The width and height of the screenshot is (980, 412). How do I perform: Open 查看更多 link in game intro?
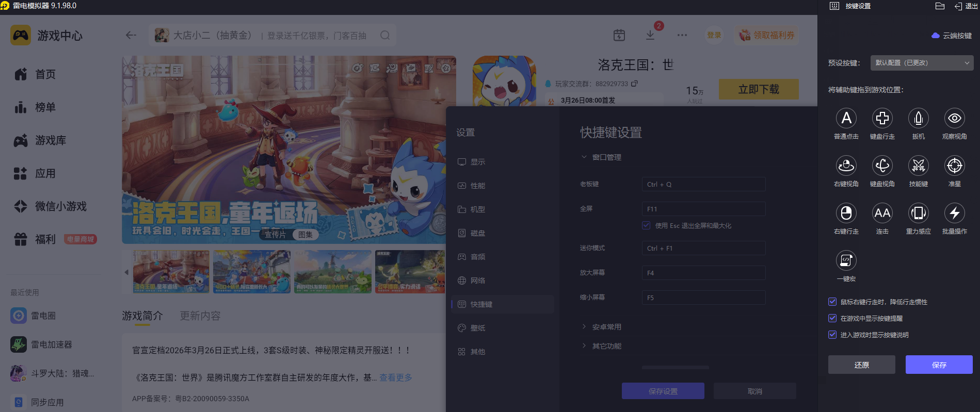396,377
